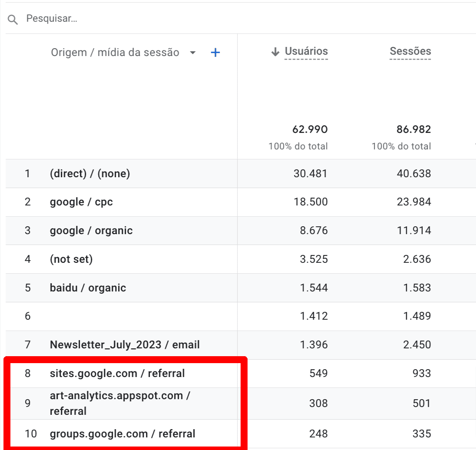The height and width of the screenshot is (450, 476).
Task: Sort by the Usuários column header
Action: point(306,51)
